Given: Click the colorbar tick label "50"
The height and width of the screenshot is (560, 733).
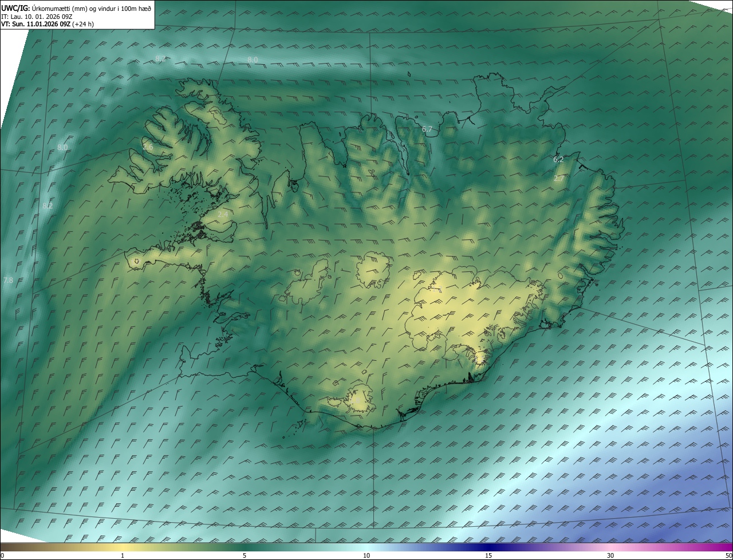Looking at the screenshot, I should coord(728,555).
